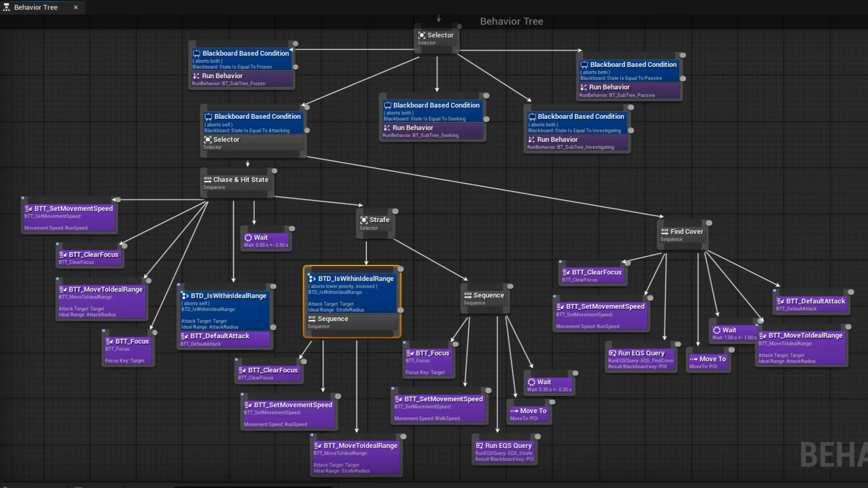Select the Find Cover sequence node
868x488 pixels.
click(682, 234)
